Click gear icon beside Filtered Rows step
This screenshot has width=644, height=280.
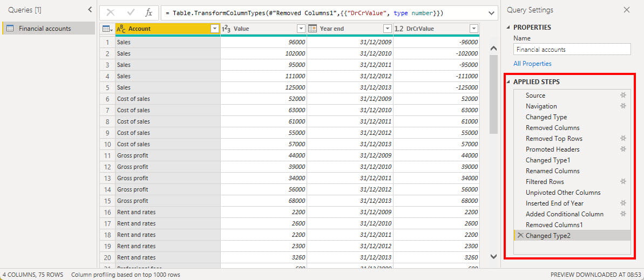623,182
